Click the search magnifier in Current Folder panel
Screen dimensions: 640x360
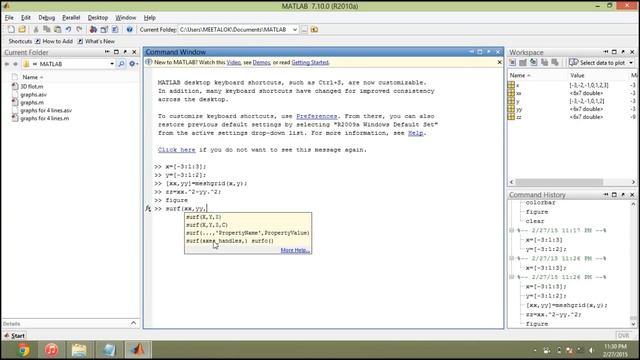(x=121, y=64)
